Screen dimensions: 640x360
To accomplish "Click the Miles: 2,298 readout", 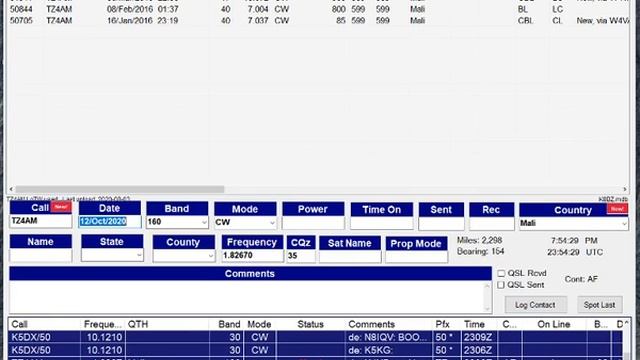I will [x=479, y=240].
